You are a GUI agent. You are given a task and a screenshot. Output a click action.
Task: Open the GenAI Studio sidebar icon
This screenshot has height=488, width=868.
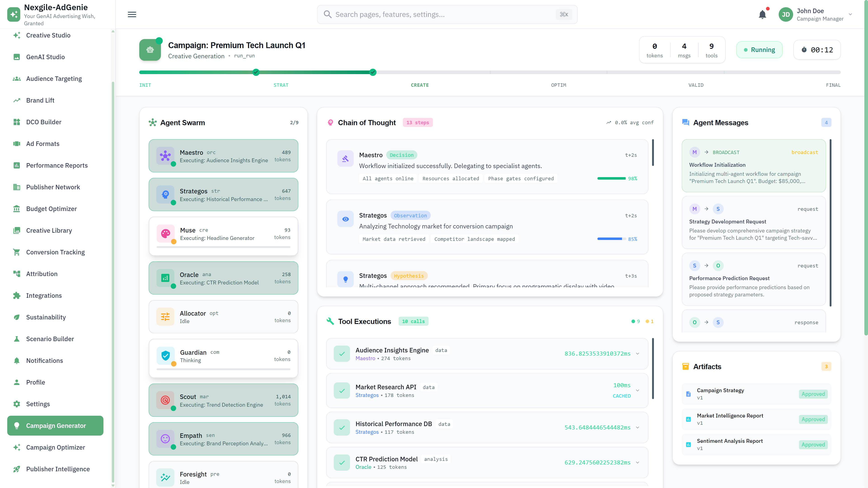17,56
